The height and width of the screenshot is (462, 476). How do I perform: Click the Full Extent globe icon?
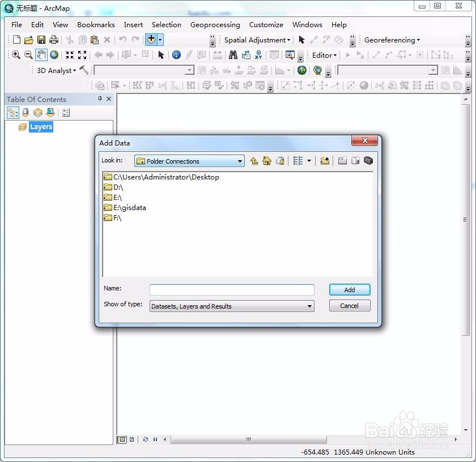pyautogui.click(x=54, y=54)
